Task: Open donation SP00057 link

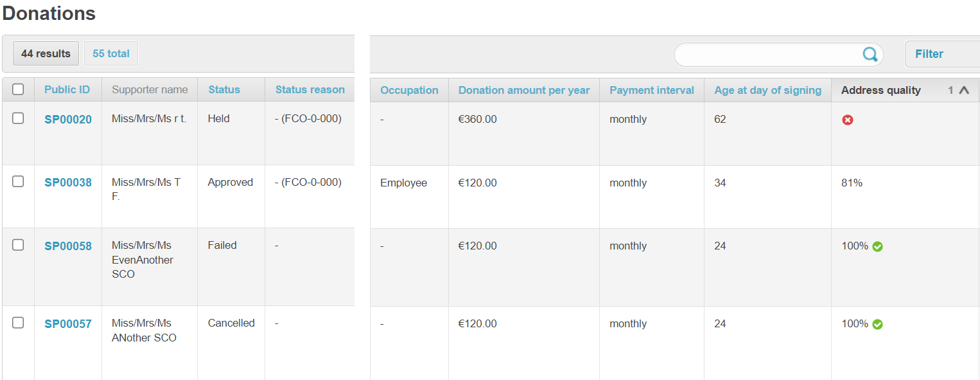Action: [68, 324]
